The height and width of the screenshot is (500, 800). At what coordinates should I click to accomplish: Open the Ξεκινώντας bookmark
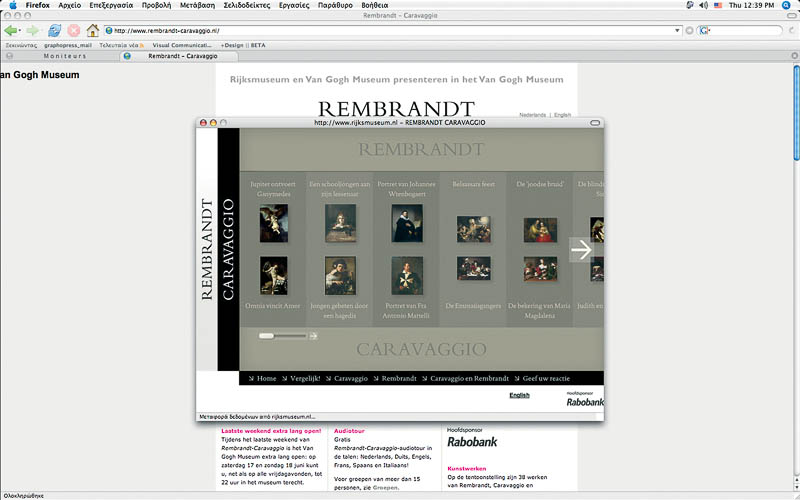point(21,45)
